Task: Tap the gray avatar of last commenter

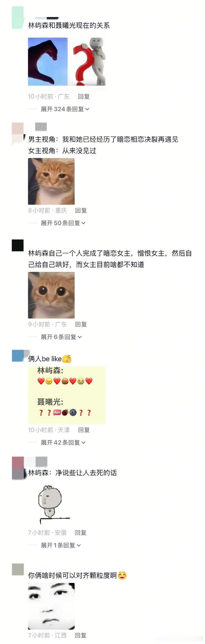Action: [x=18, y=569]
